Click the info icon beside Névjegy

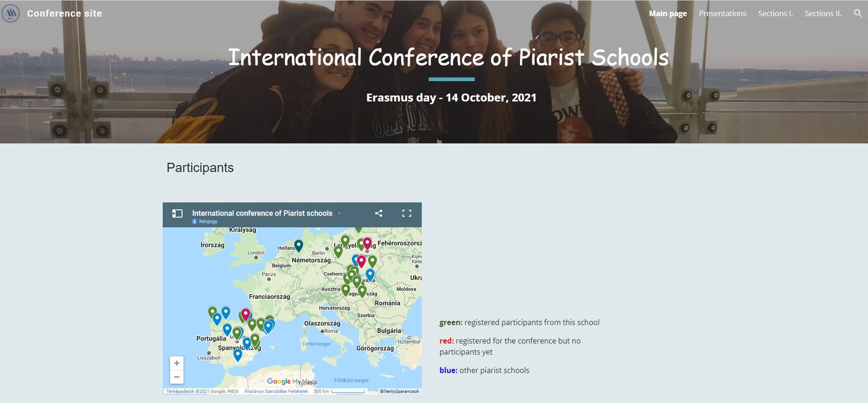click(x=195, y=221)
